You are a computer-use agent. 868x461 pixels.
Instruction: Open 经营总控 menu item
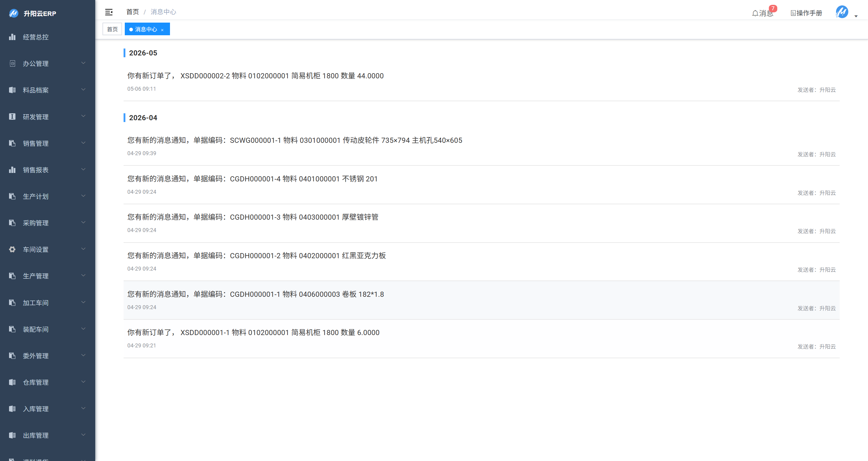click(x=48, y=37)
